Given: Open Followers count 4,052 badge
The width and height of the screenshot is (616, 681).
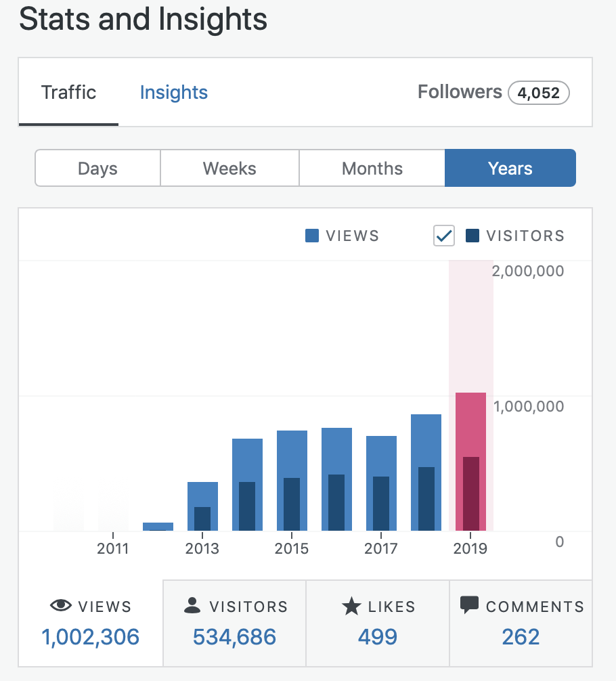Looking at the screenshot, I should pyautogui.click(x=538, y=93).
